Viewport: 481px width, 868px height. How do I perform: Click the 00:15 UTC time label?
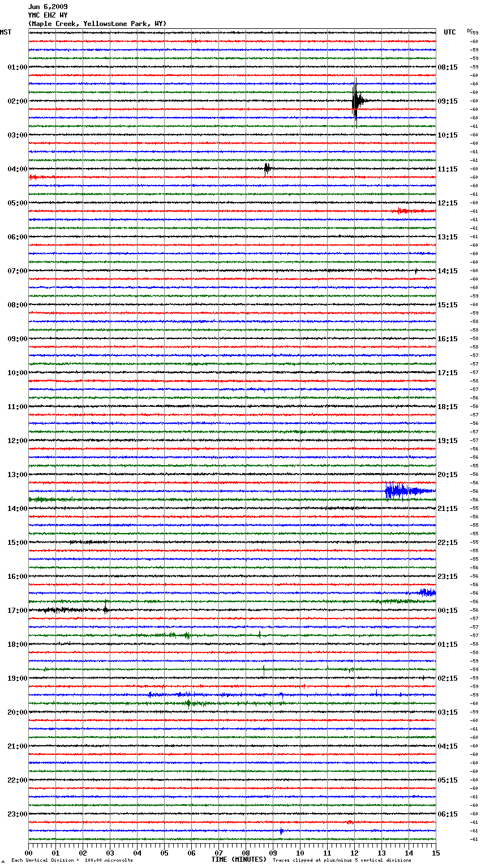(x=448, y=611)
